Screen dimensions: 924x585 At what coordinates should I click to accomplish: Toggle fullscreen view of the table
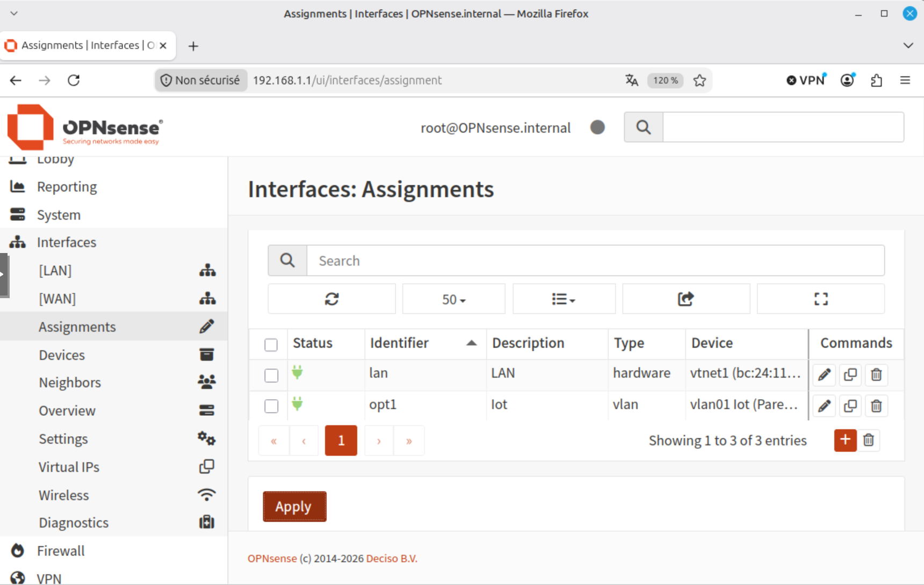(x=821, y=299)
